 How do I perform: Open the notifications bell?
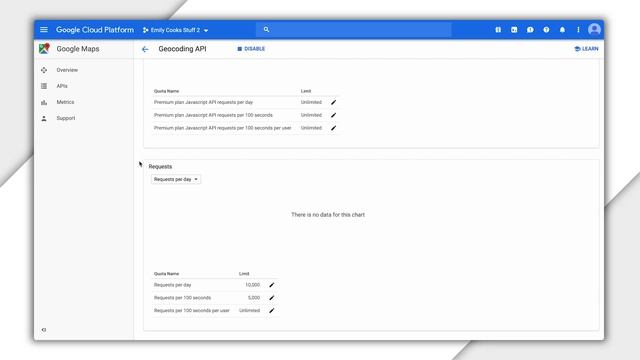click(x=562, y=30)
